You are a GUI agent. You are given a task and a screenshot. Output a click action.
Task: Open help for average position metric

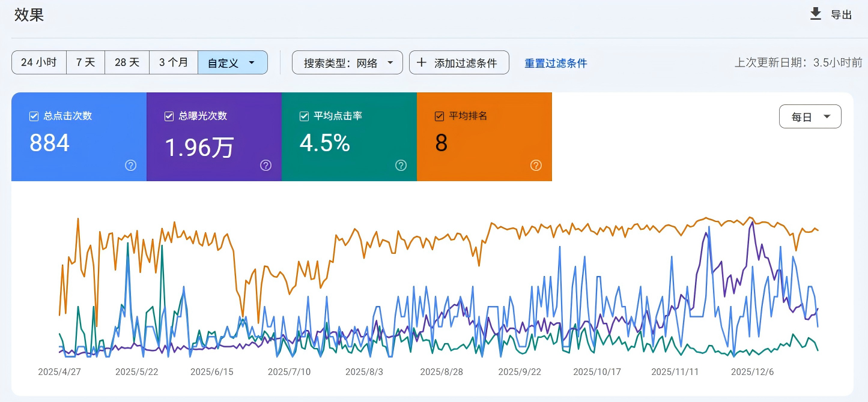536,166
